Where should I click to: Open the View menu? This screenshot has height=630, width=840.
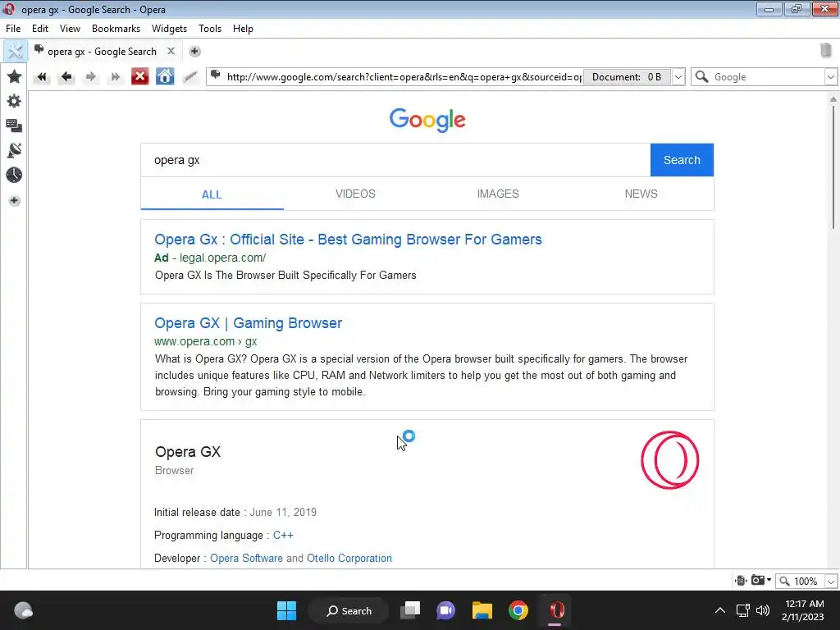point(71,29)
